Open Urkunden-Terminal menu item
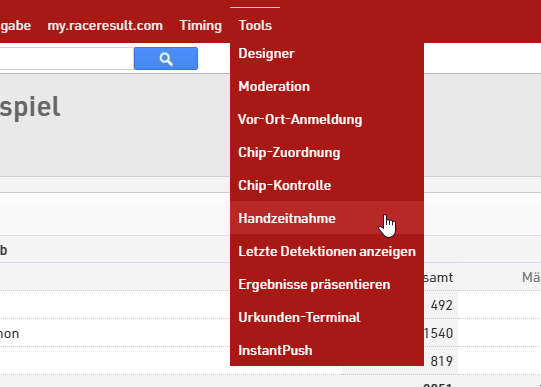This screenshot has height=387, width=541. point(327,317)
